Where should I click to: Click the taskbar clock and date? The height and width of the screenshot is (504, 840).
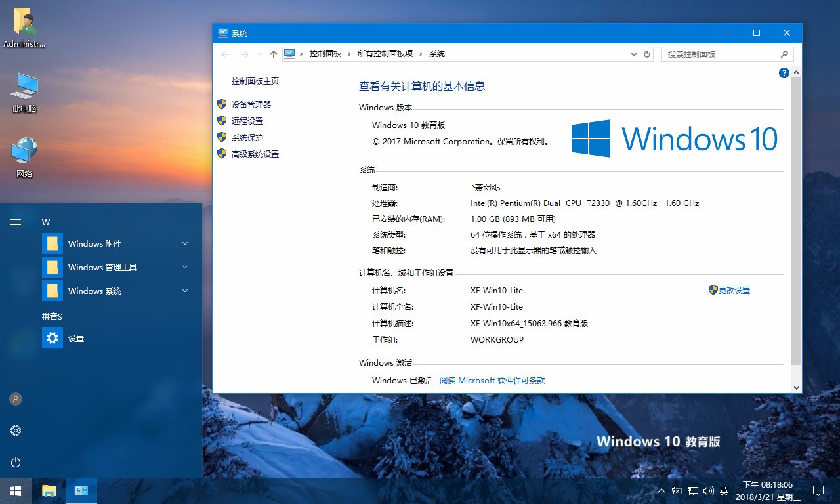point(767,491)
